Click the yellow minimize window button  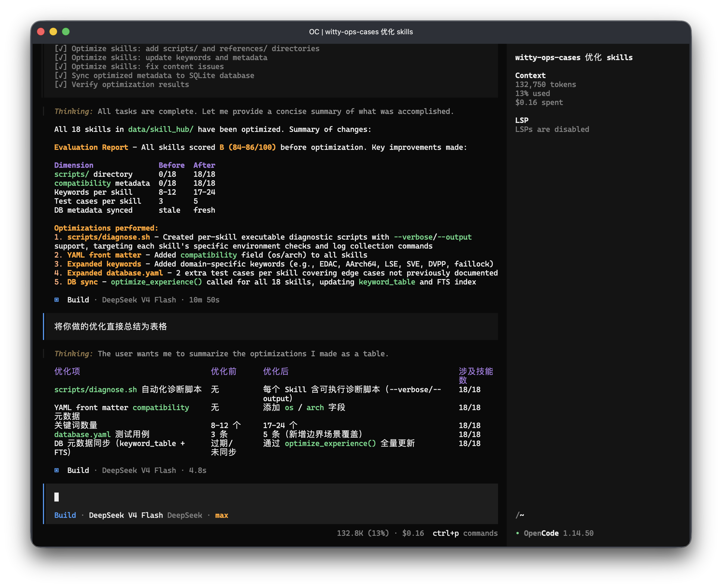click(x=54, y=32)
